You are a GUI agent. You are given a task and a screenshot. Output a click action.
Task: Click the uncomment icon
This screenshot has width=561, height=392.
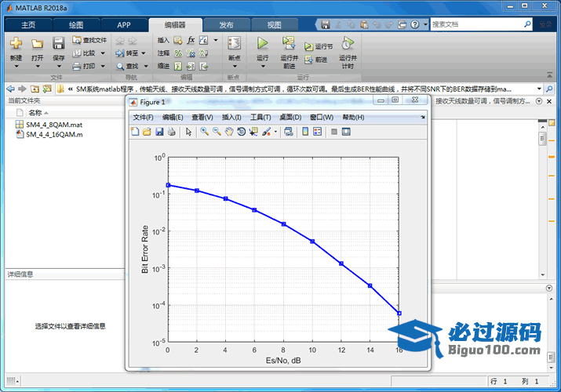coord(191,53)
